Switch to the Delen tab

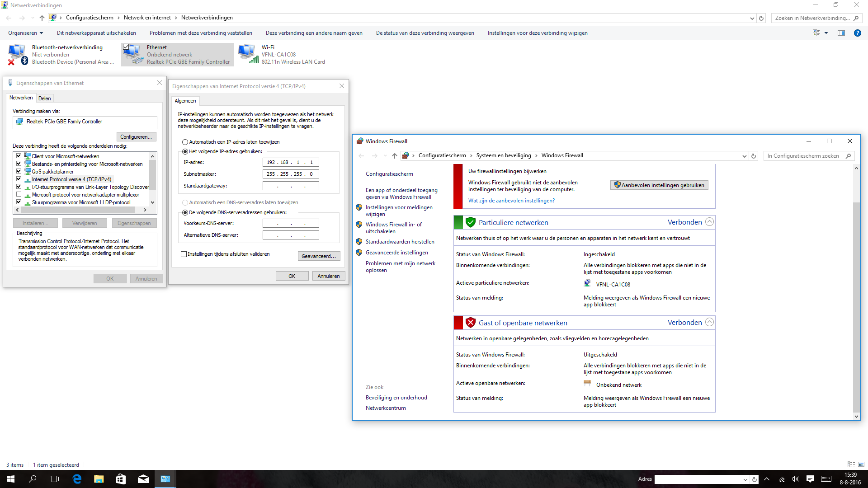pos(44,98)
